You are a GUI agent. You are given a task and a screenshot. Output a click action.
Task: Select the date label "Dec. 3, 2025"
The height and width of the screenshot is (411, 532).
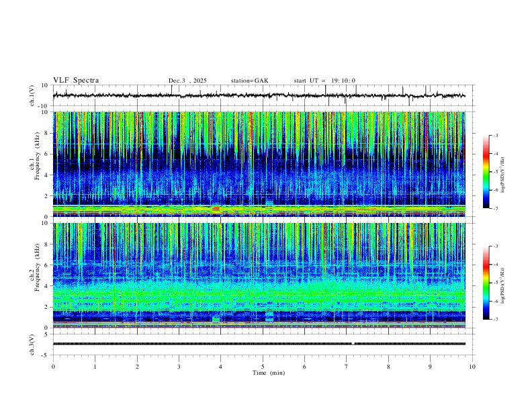[187, 81]
